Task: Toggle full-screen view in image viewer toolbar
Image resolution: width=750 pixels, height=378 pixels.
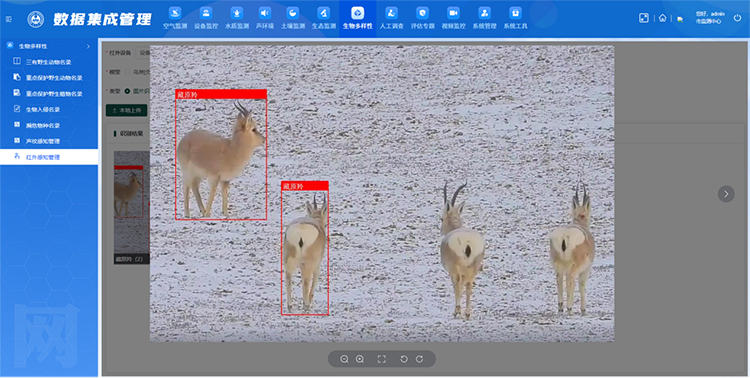Action: click(382, 359)
